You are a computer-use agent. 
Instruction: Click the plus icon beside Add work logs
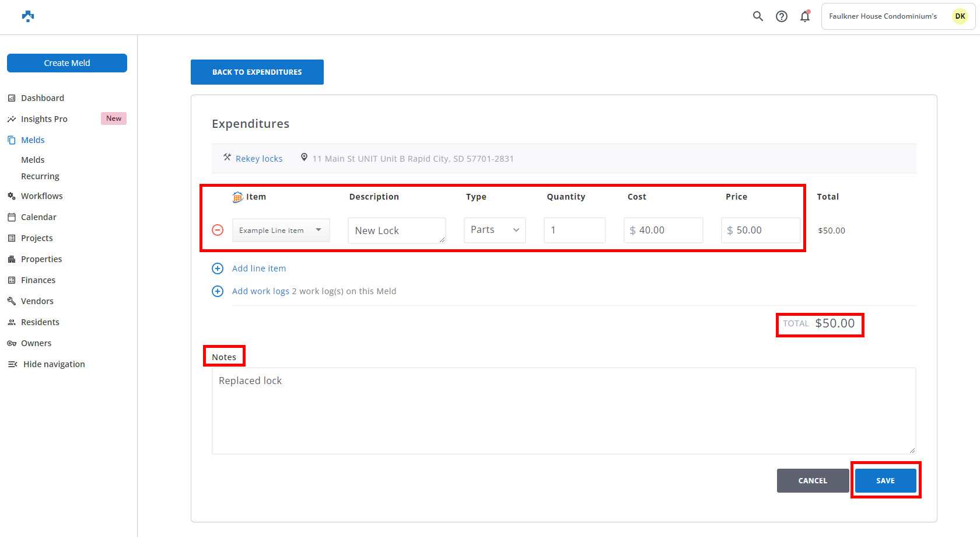point(218,291)
